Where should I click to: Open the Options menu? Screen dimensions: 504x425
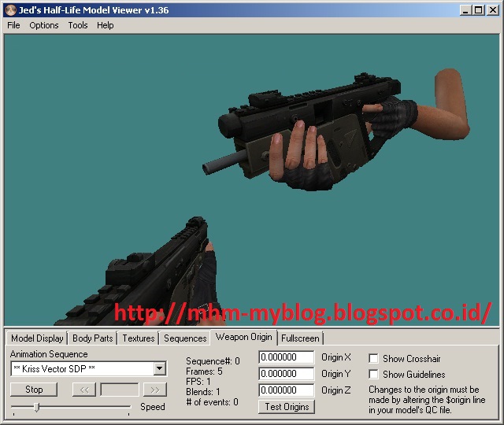click(x=44, y=25)
